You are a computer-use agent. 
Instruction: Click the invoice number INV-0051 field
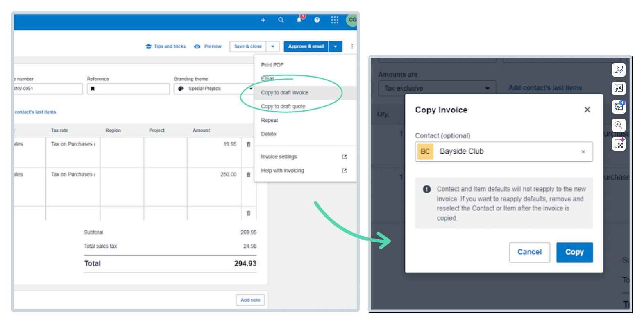[48, 89]
